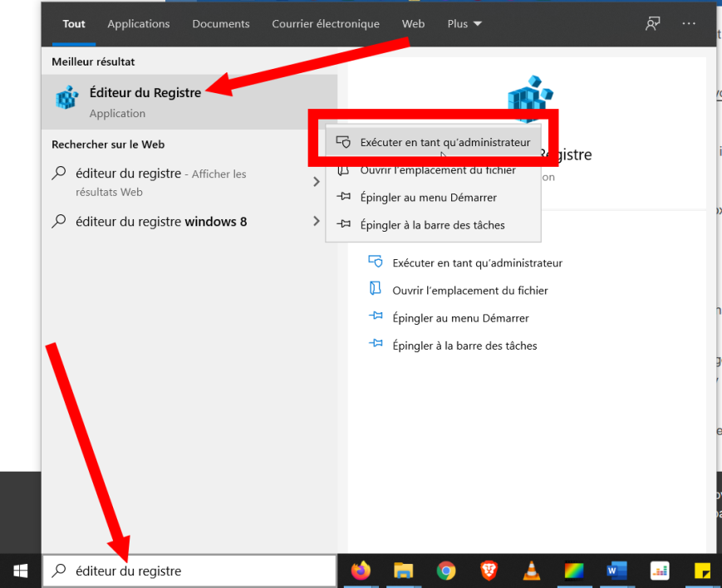Launch VLC media player from the taskbar

(x=532, y=571)
